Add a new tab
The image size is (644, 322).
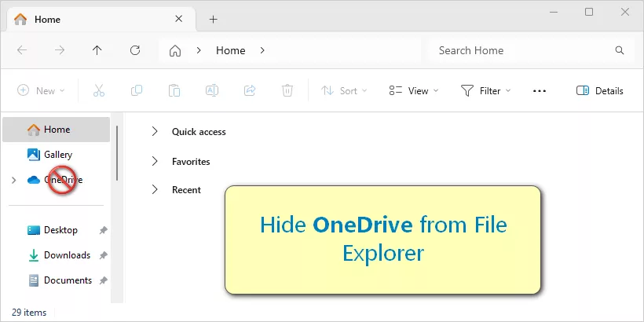point(213,19)
